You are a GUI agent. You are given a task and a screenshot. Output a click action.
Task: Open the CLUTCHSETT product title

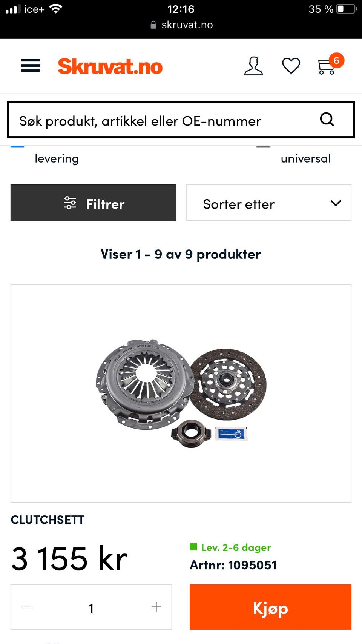pos(48,520)
